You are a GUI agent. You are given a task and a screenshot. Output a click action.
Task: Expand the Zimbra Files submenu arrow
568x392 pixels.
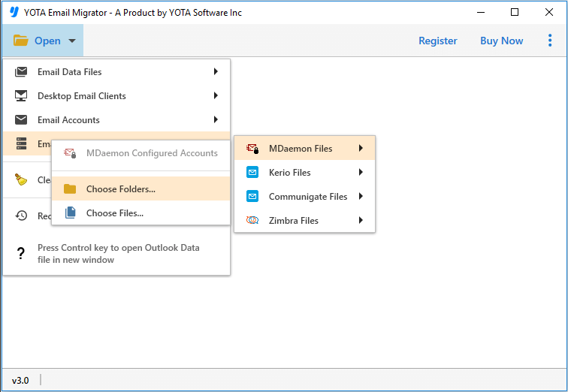pos(361,220)
